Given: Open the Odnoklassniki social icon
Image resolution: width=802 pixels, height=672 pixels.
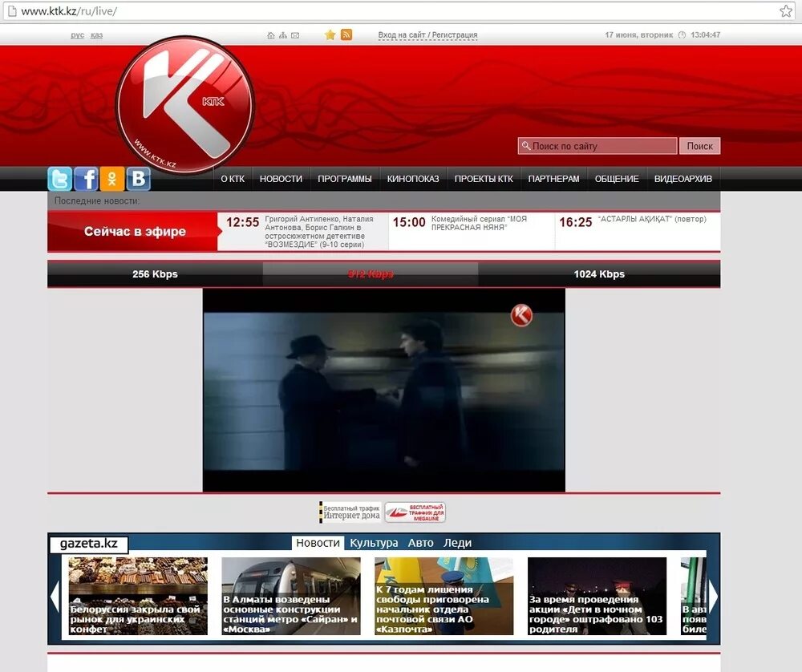Looking at the screenshot, I should [112, 179].
